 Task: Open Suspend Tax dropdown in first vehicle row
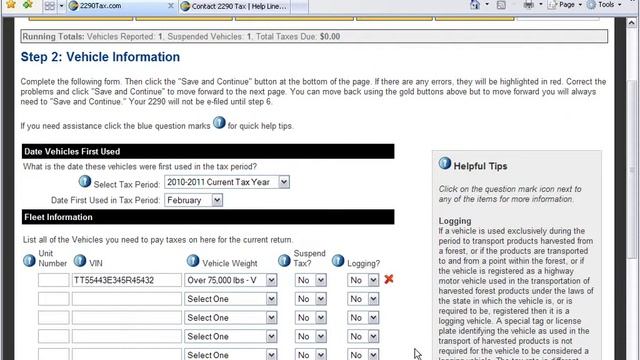tap(311, 280)
